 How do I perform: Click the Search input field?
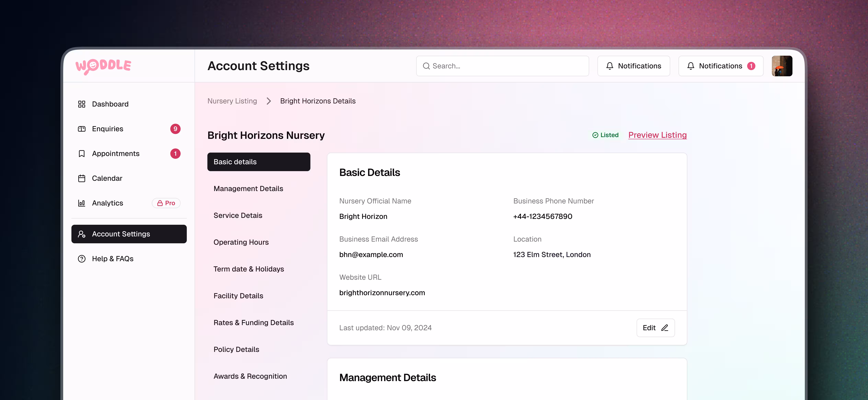tap(502, 66)
